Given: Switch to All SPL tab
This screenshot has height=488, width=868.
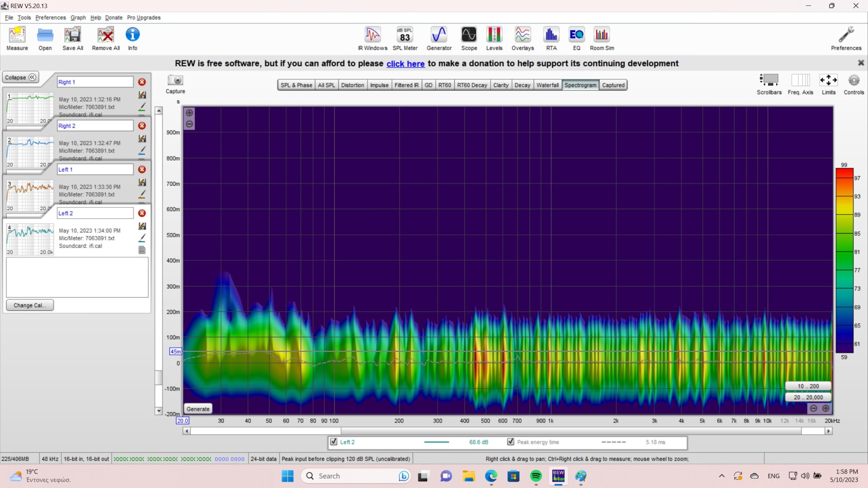Looking at the screenshot, I should tap(326, 85).
